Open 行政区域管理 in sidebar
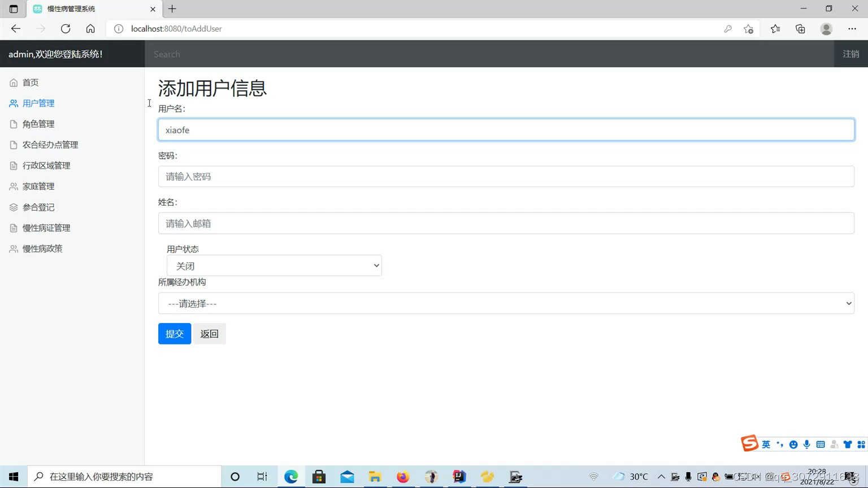The width and height of the screenshot is (868, 488). pyautogui.click(x=46, y=166)
